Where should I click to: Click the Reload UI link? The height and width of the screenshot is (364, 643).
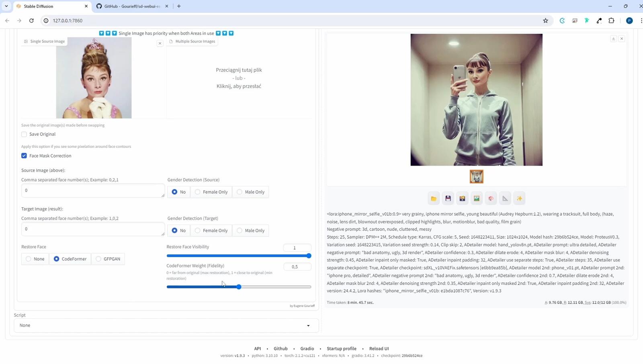click(379, 349)
